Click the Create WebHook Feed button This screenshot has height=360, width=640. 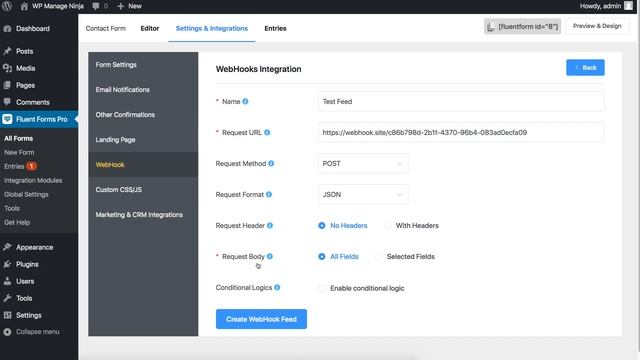[x=261, y=319]
